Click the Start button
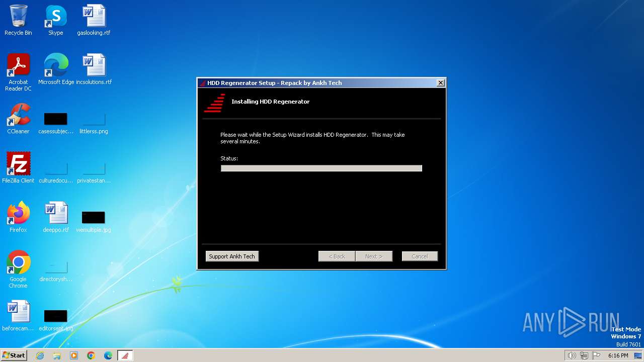Viewport: 644px width, 362px height. click(14, 355)
